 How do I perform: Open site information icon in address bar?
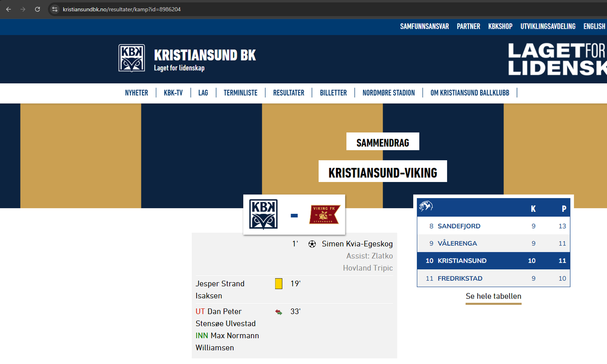(55, 9)
